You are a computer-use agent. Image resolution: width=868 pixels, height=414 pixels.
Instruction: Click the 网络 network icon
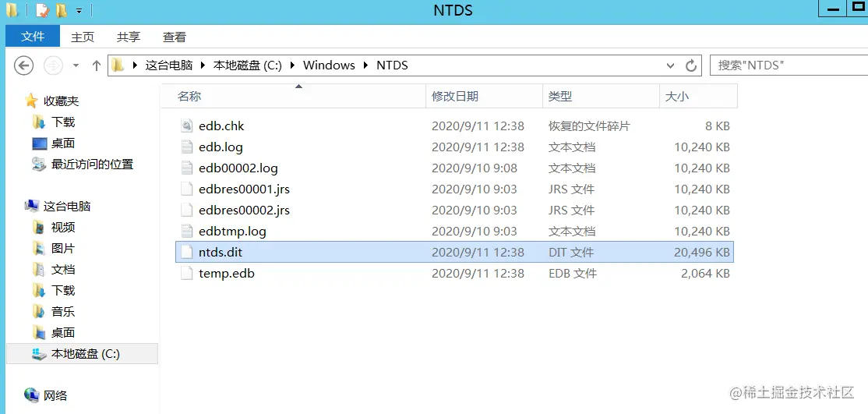point(32,395)
